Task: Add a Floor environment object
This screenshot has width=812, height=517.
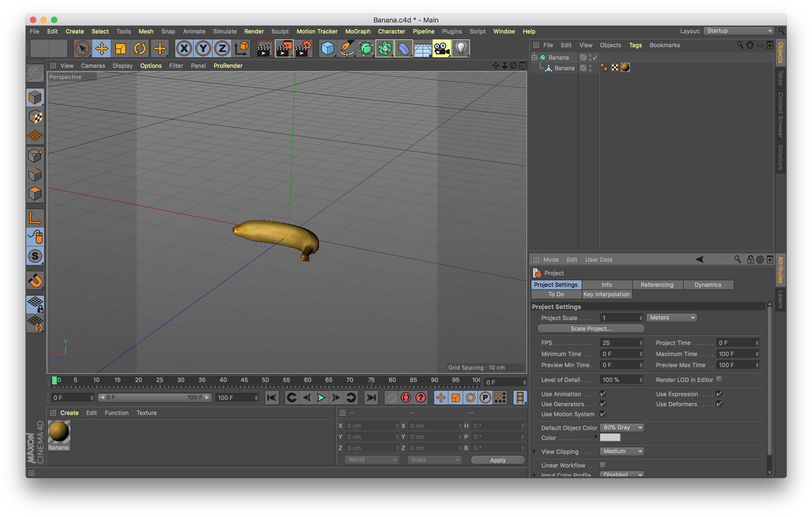Action: [423, 49]
